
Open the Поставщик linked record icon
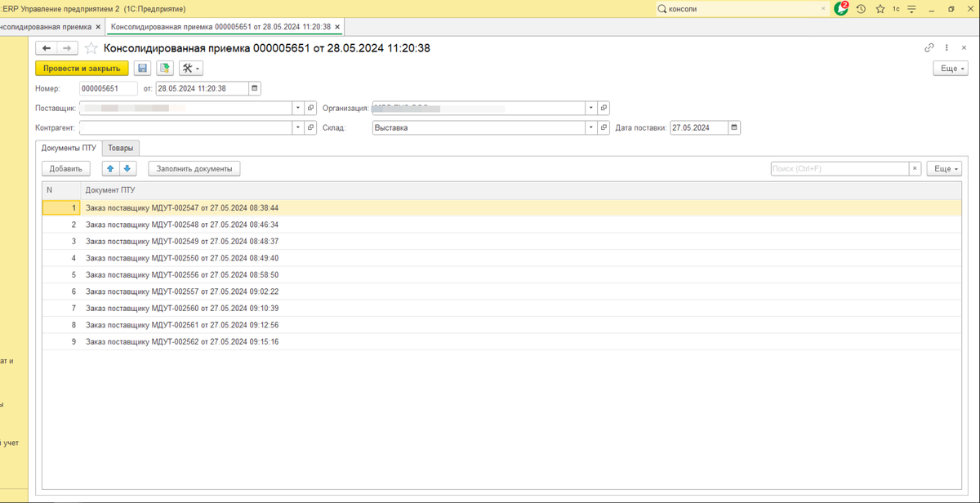tap(311, 108)
